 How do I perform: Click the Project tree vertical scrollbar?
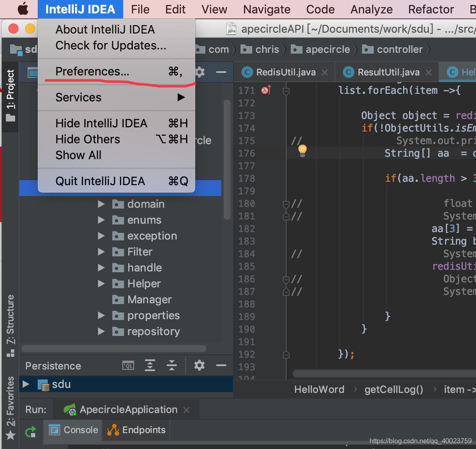(227, 159)
